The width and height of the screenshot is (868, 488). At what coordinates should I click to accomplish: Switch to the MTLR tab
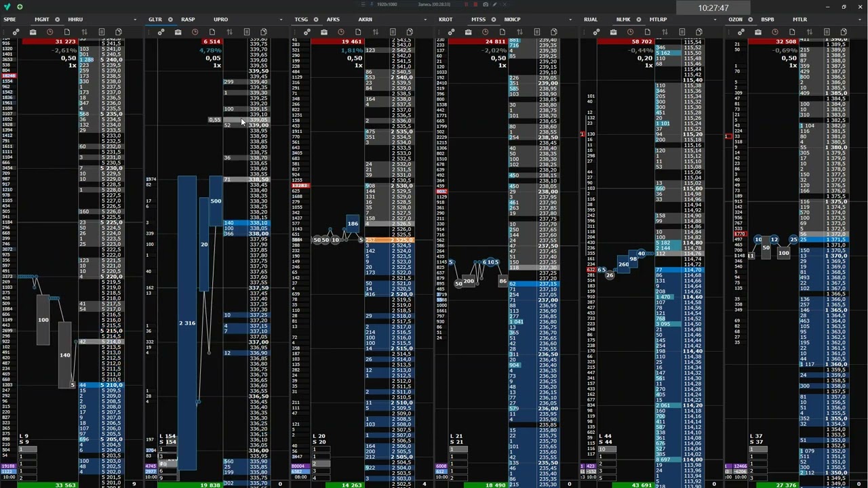pos(800,20)
